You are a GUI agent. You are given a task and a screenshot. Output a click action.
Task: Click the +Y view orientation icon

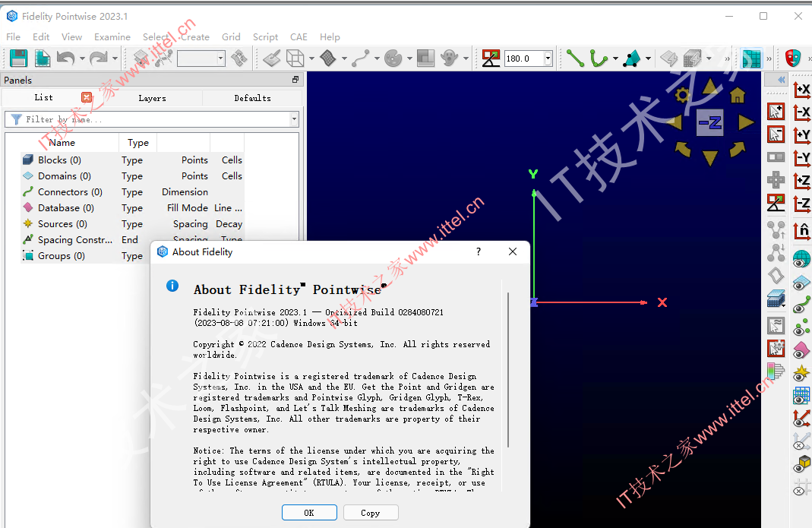802,136
